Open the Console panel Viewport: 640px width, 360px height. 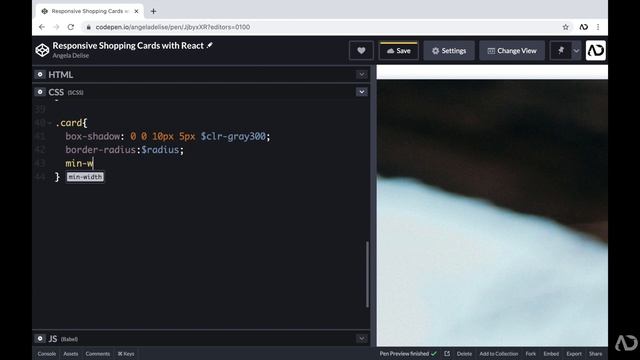click(x=47, y=353)
